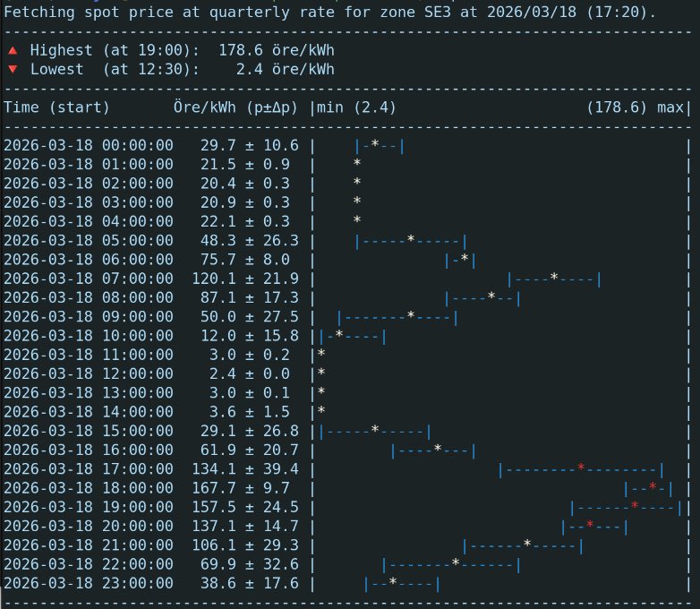Click the price 157.5 ± 24.5
Image resolution: width=700 pixels, height=609 pixels.
tap(245, 507)
